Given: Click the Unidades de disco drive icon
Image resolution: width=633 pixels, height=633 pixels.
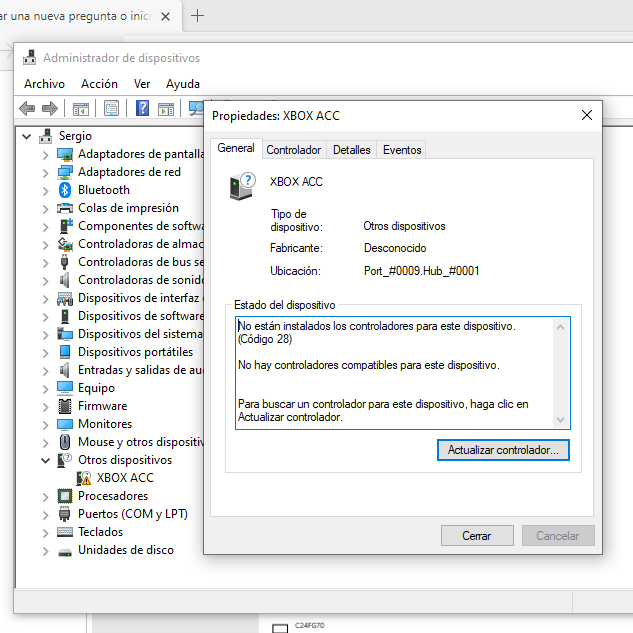Looking at the screenshot, I should click(65, 551).
